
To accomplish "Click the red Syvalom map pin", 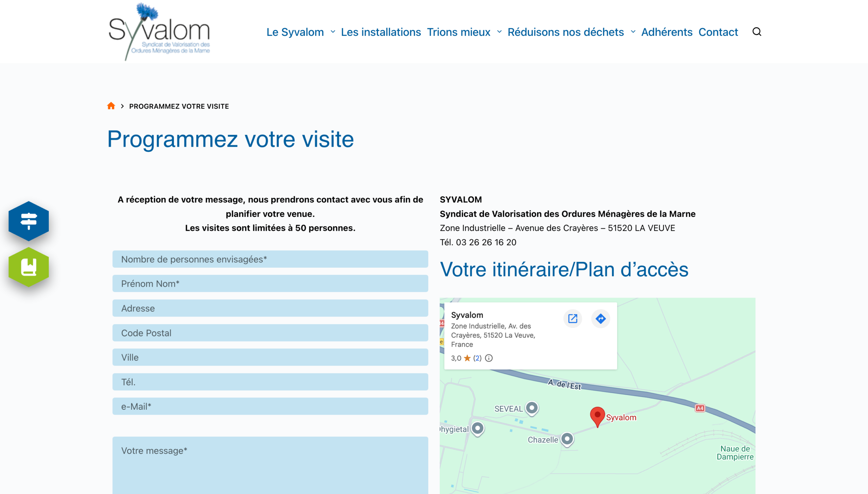I will [x=597, y=417].
